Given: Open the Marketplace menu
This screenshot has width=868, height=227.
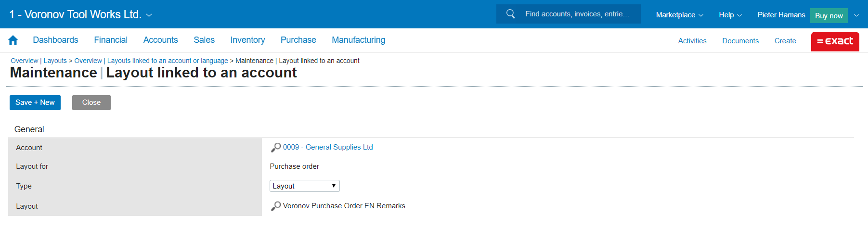Looking at the screenshot, I should coord(679,15).
